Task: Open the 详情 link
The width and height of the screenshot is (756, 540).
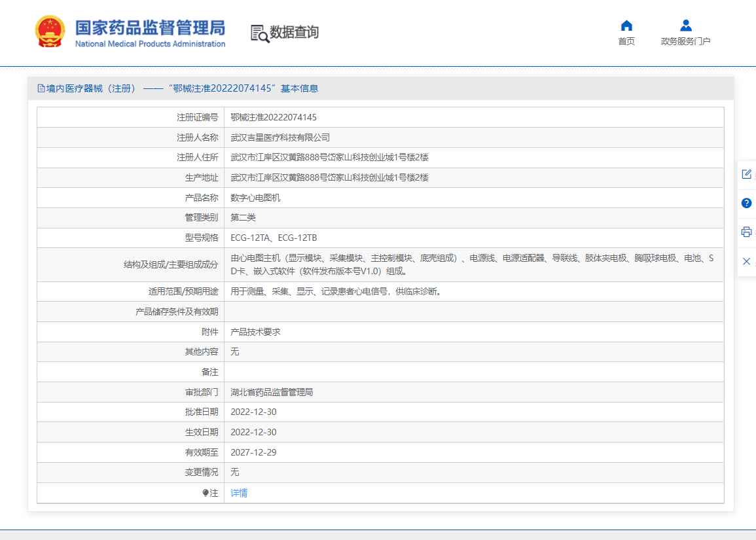Action: (239, 493)
